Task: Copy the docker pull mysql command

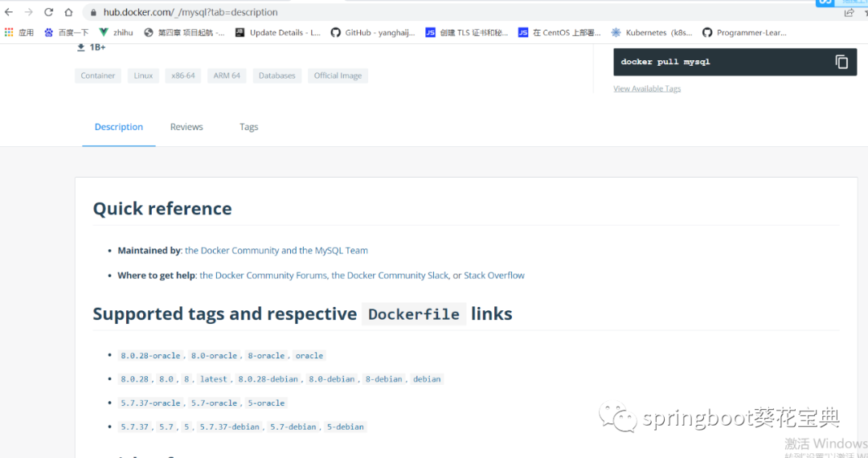Action: pyautogui.click(x=841, y=62)
